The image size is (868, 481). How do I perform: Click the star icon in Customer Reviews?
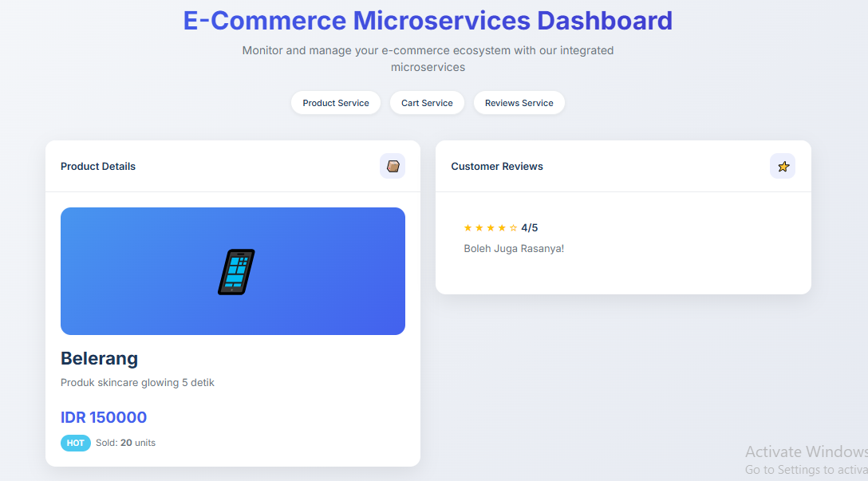coord(783,166)
